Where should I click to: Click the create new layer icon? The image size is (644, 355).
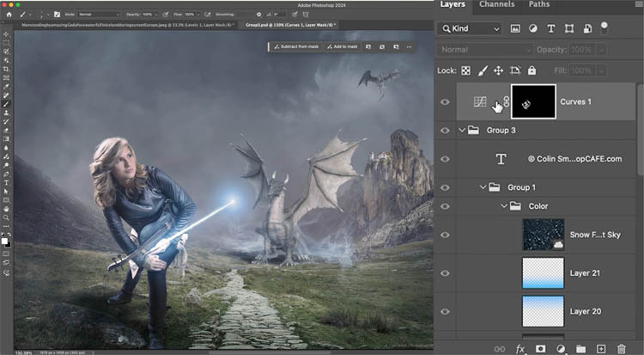coord(601,349)
